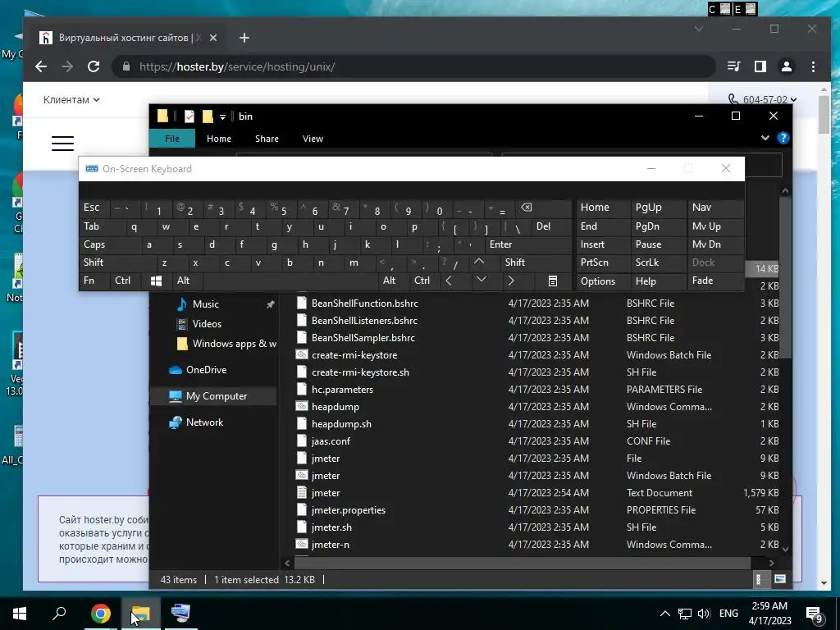Click the Explorer horizontal scrollbar
Viewport: 840px width, 630px height.
[521, 563]
